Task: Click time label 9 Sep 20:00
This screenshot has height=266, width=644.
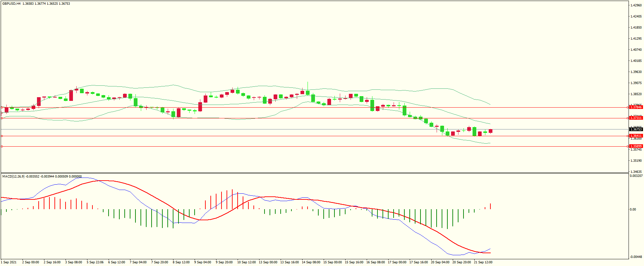Action: coord(224,262)
